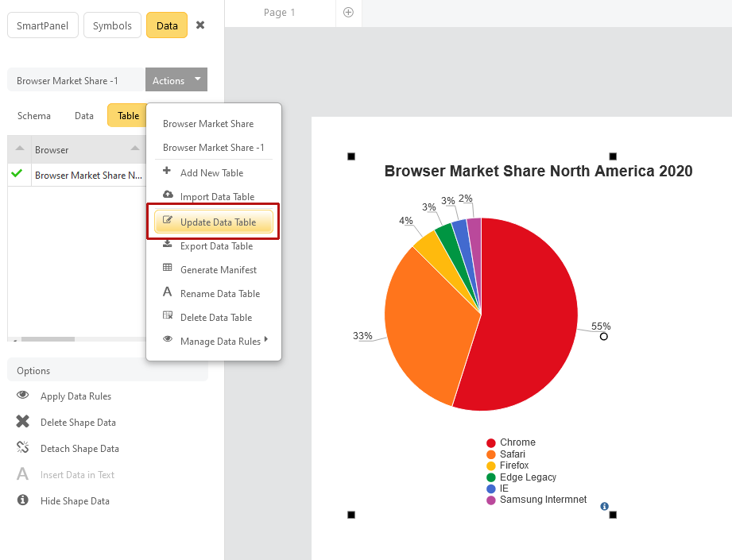Click the plus icon to add page
The image size is (732, 560).
coord(348,13)
